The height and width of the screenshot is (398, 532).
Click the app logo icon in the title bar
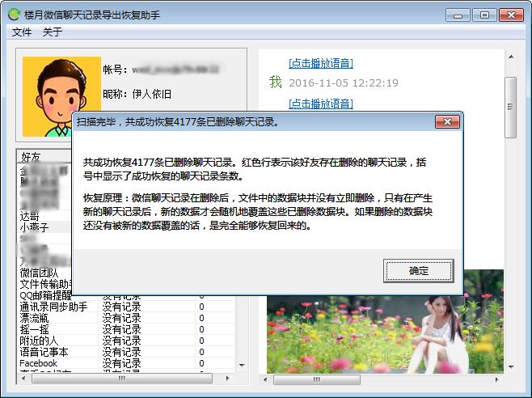tap(15, 15)
